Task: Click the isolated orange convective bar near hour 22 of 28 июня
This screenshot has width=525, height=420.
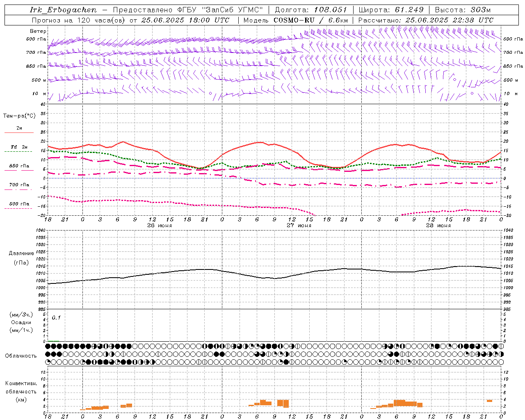Action: tap(489, 401)
